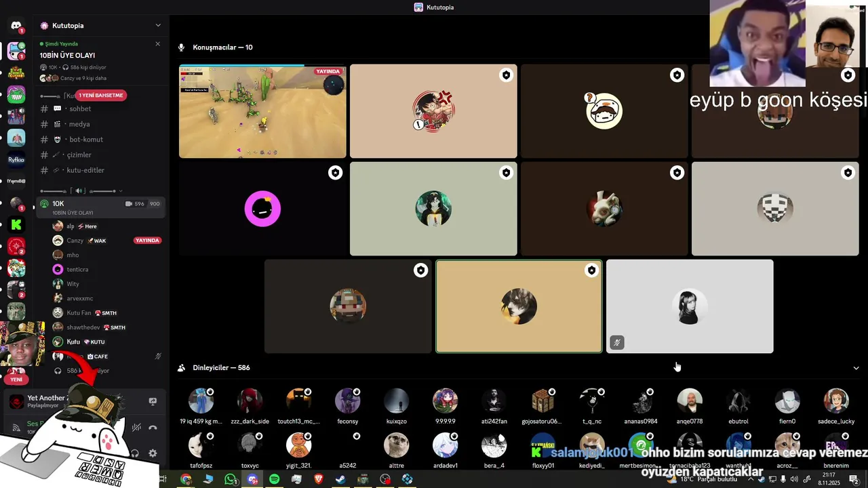Viewport: 868px width, 488px height.
Task: Open the taskbar volume speaker icon
Action: [794, 479]
